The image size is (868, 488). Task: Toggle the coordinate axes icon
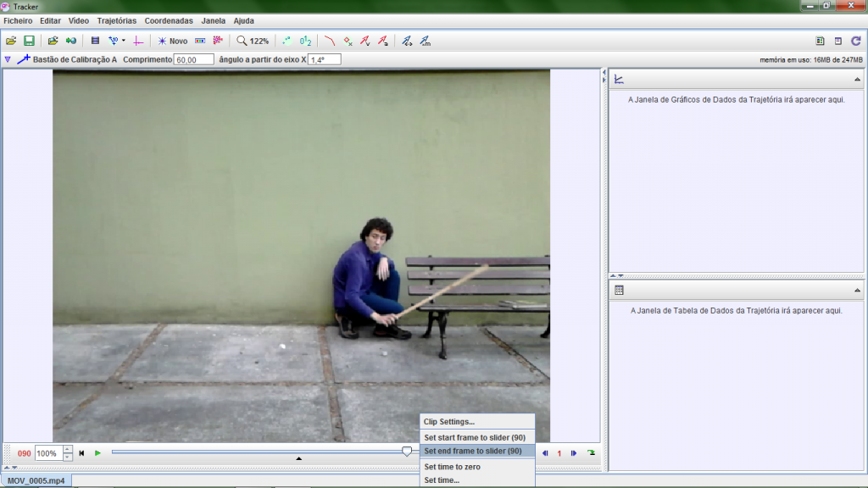coord(137,41)
